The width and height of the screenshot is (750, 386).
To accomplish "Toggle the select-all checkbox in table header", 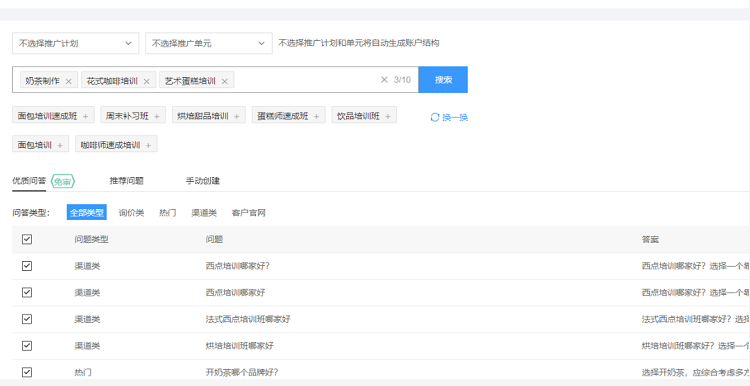I will click(x=27, y=239).
